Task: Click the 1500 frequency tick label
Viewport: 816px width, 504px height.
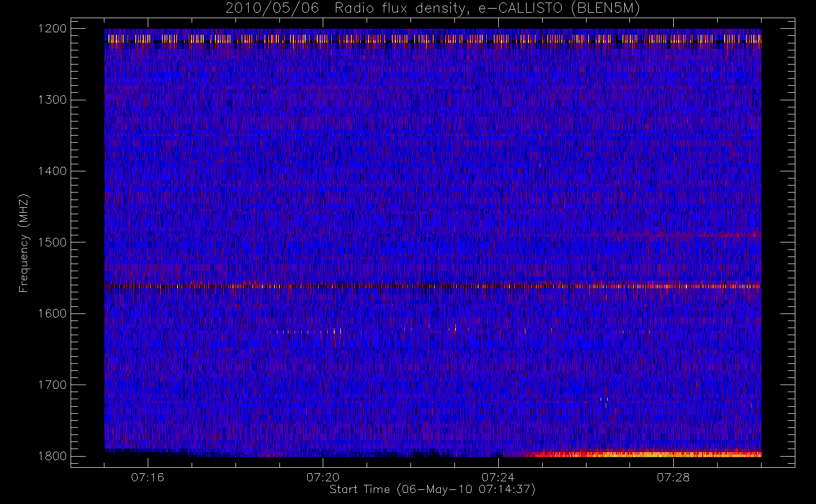Action: (x=52, y=242)
